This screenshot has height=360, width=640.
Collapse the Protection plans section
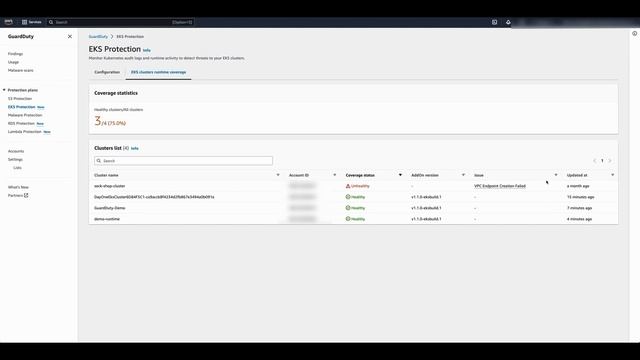coord(4,90)
